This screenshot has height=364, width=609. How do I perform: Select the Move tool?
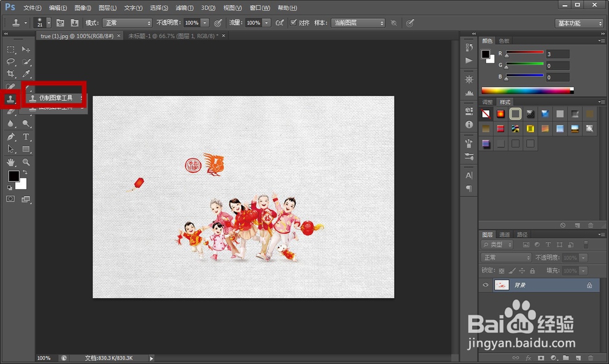click(26, 49)
